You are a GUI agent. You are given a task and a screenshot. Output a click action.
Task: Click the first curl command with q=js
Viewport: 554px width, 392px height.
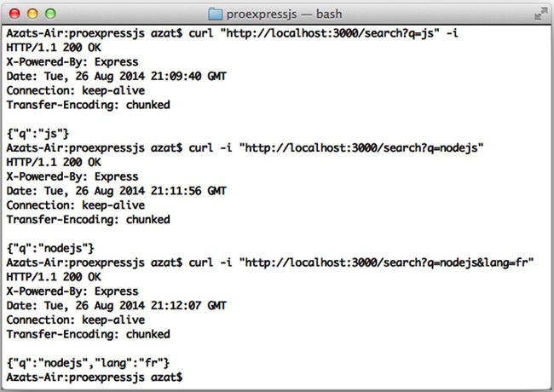click(x=323, y=33)
